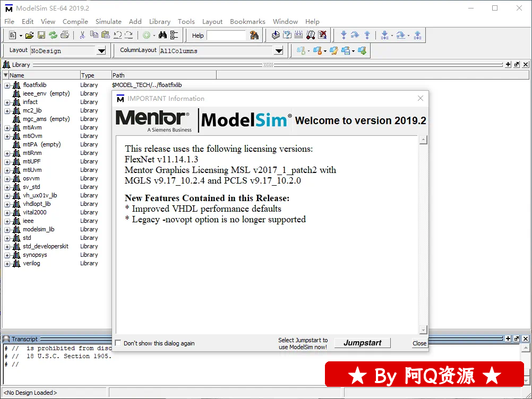Click the binoculars Find icon
Screen dimensions: 532x399
[163, 35]
